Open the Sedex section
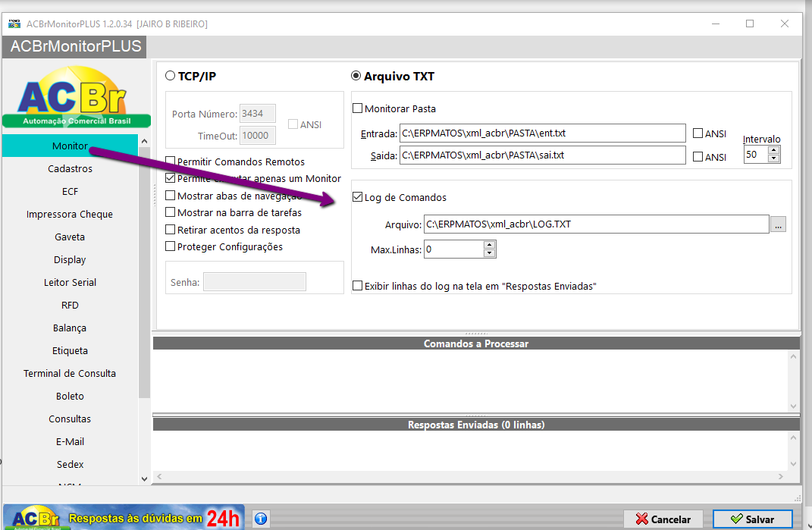812x530 pixels. pyautogui.click(x=70, y=465)
